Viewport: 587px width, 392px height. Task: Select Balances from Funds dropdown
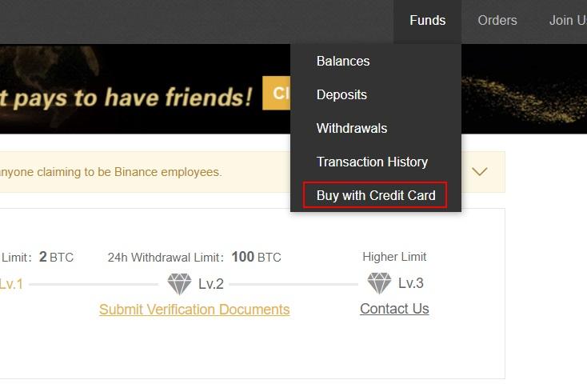coord(343,61)
